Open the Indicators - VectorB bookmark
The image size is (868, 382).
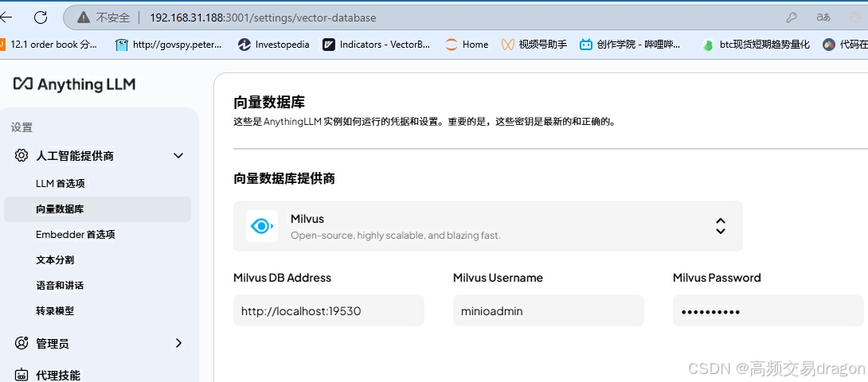377,45
